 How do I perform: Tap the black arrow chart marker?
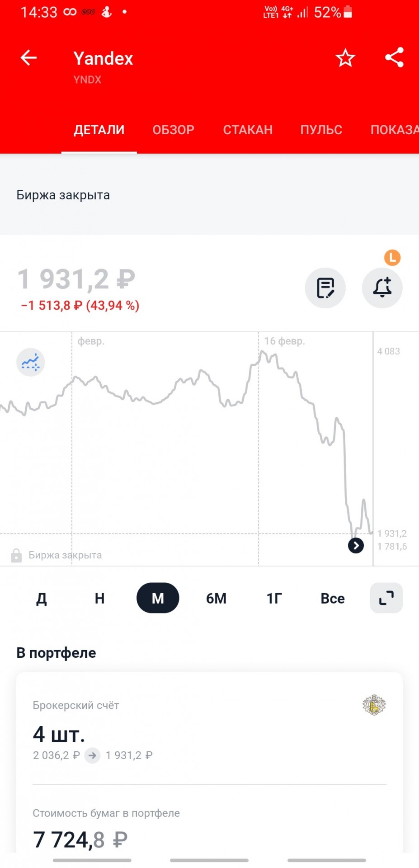tap(356, 546)
